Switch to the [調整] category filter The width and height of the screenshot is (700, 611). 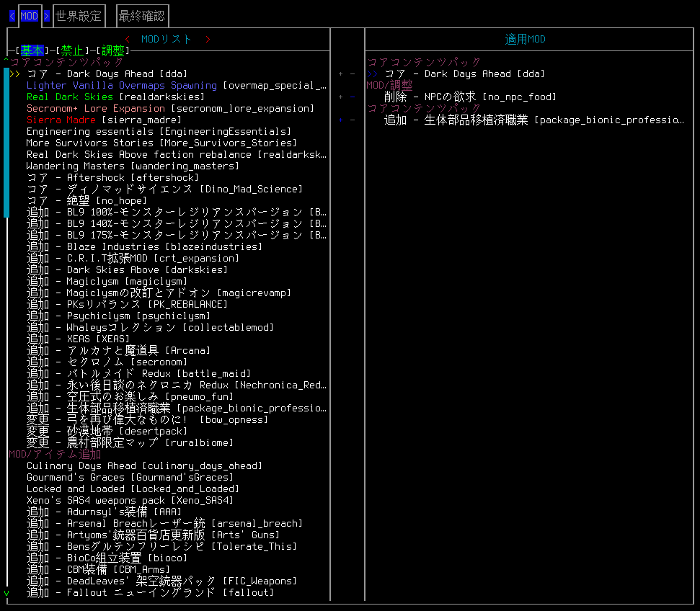[x=112, y=50]
